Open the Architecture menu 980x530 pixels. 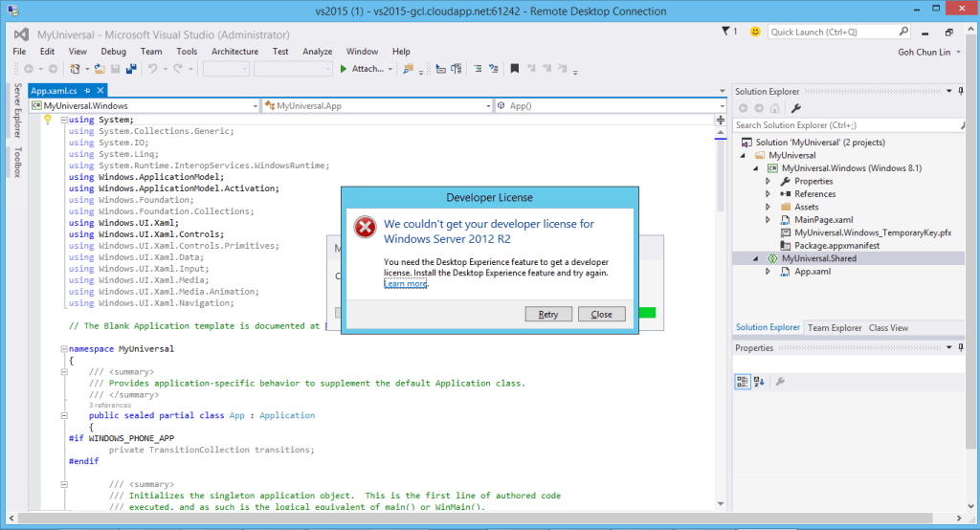tap(234, 52)
